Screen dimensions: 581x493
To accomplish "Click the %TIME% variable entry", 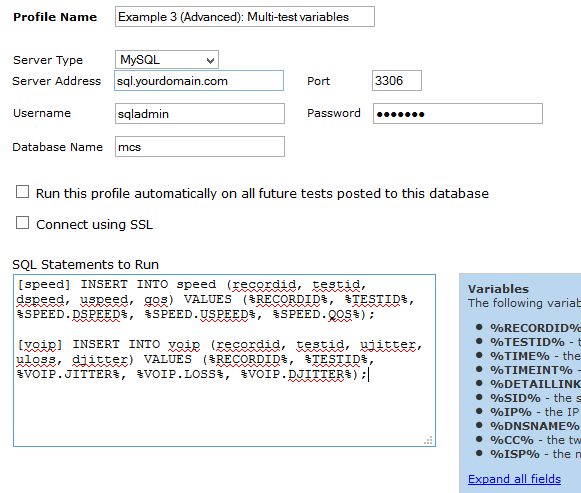I will pyautogui.click(x=535, y=356).
